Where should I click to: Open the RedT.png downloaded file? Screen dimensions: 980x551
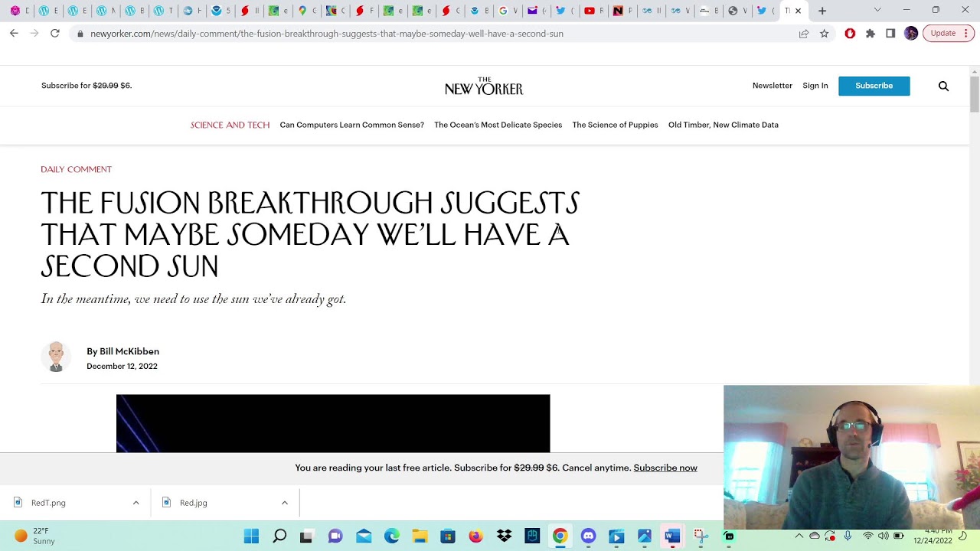[48, 503]
